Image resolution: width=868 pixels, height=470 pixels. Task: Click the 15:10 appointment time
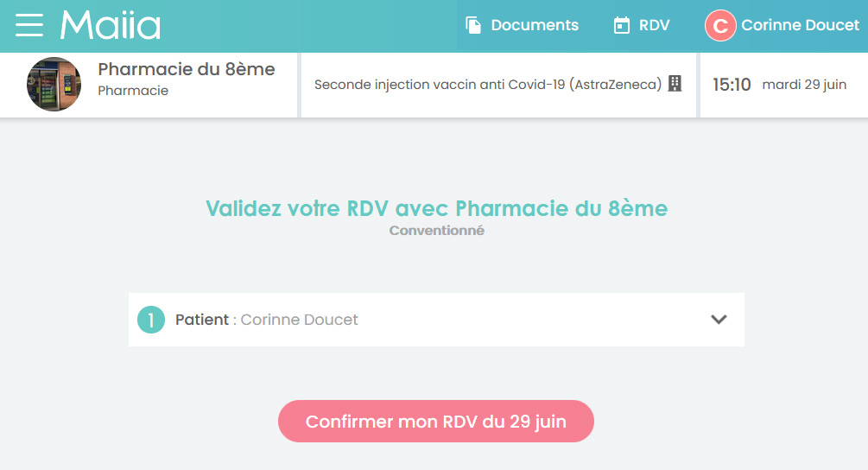732,85
